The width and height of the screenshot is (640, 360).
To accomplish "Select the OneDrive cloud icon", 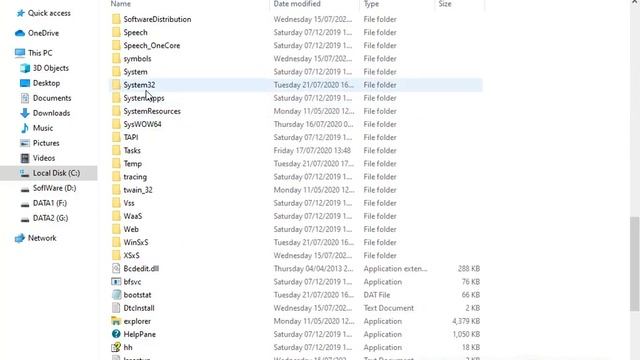I will (x=20, y=33).
